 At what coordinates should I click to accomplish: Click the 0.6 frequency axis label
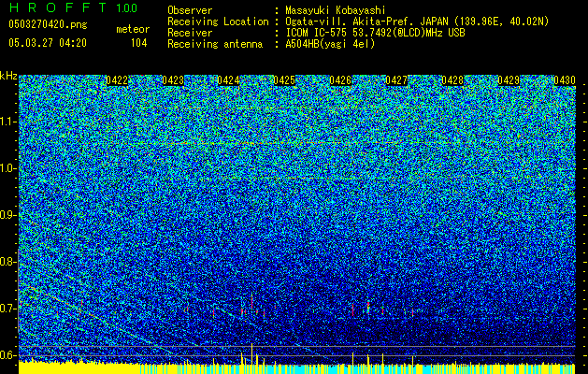(x=7, y=355)
